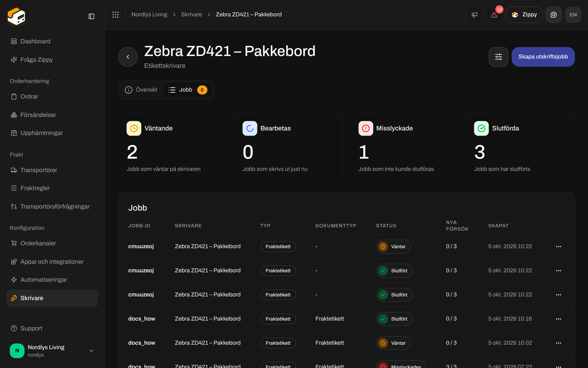The image size is (588, 368).
Task: Go to Ordrar
Action: 52,96
